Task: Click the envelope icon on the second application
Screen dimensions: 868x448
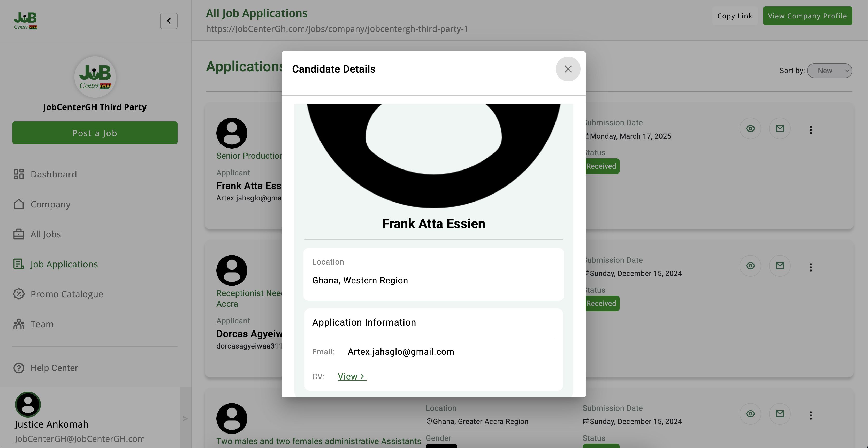Action: (780, 266)
